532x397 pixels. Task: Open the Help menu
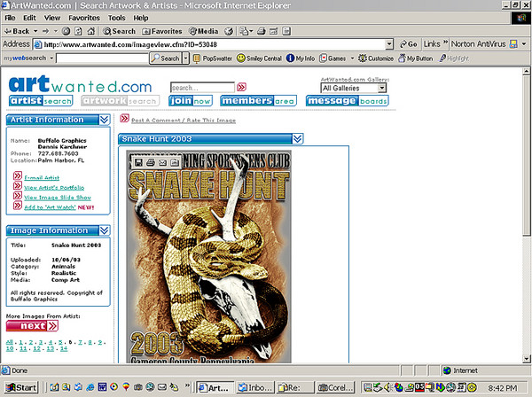click(x=140, y=18)
